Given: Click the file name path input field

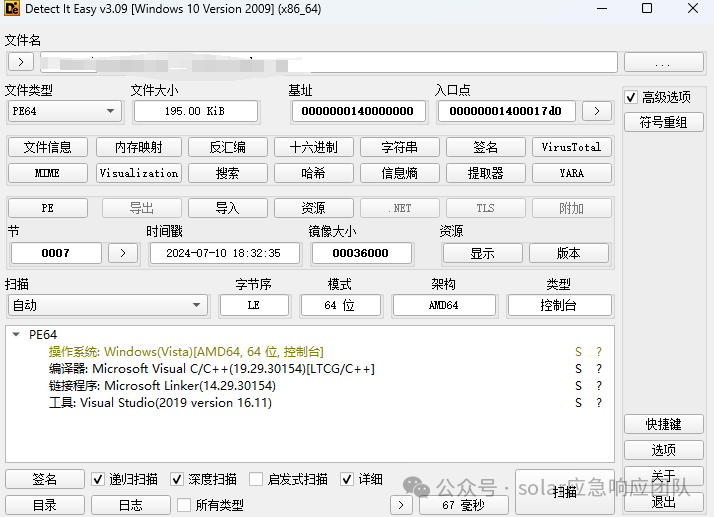Looking at the screenshot, I should point(328,62).
